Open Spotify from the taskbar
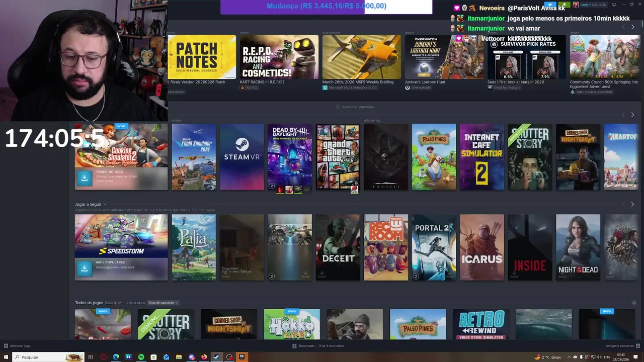Viewport: 644px width, 362px height. pos(141,357)
